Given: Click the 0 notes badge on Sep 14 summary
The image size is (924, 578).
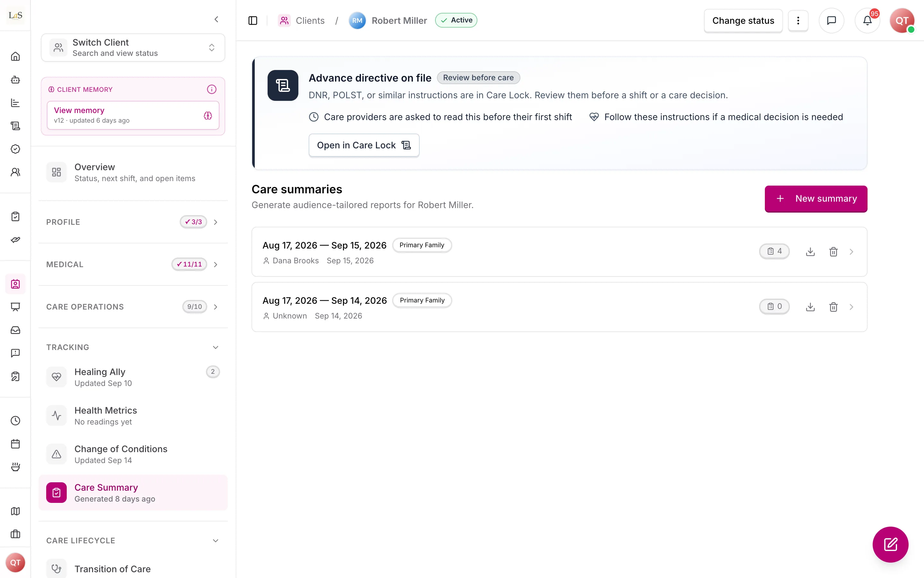Looking at the screenshot, I should [x=774, y=307].
